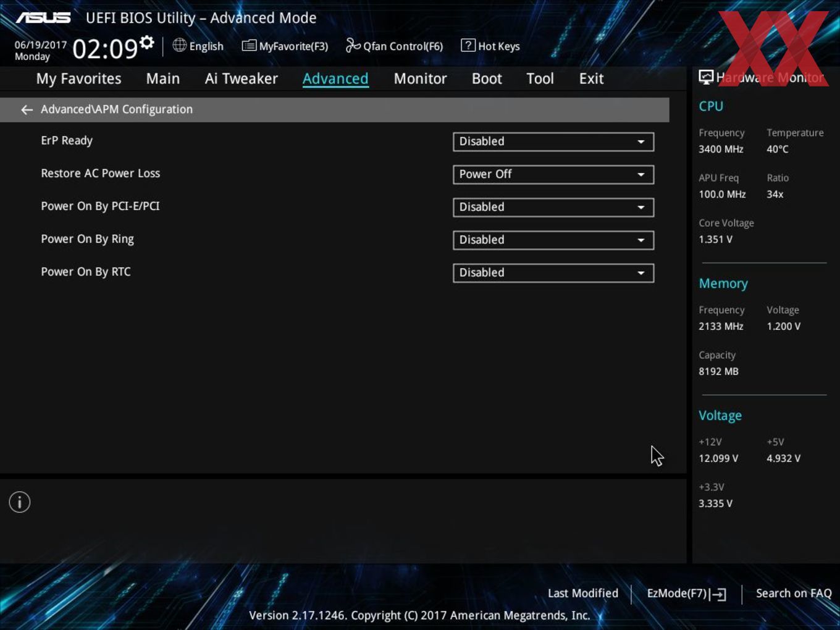The width and height of the screenshot is (840, 630).
Task: Click the Hot Keys question mark icon
Action: click(x=468, y=45)
